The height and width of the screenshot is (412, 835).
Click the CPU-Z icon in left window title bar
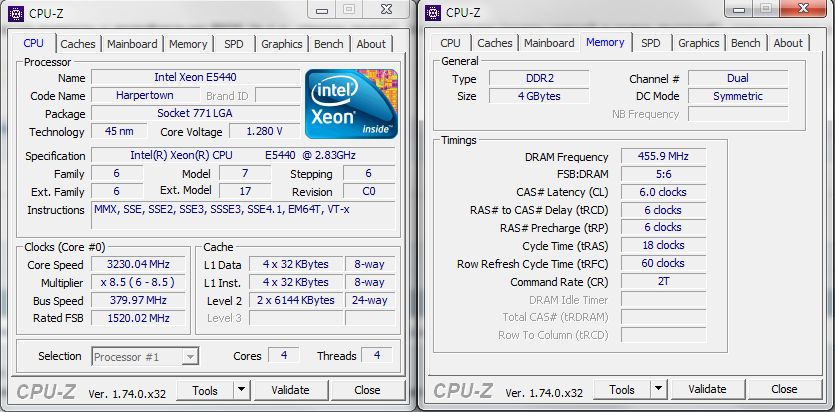tap(17, 13)
